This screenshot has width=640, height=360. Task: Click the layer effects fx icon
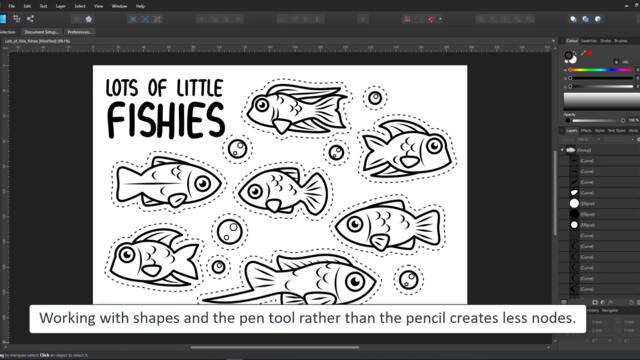[611, 302]
